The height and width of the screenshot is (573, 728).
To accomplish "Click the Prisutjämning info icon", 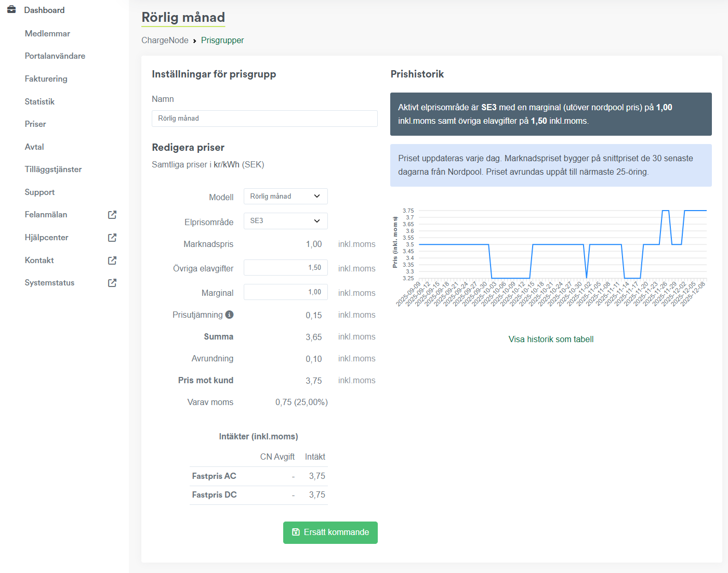I will [x=229, y=315].
